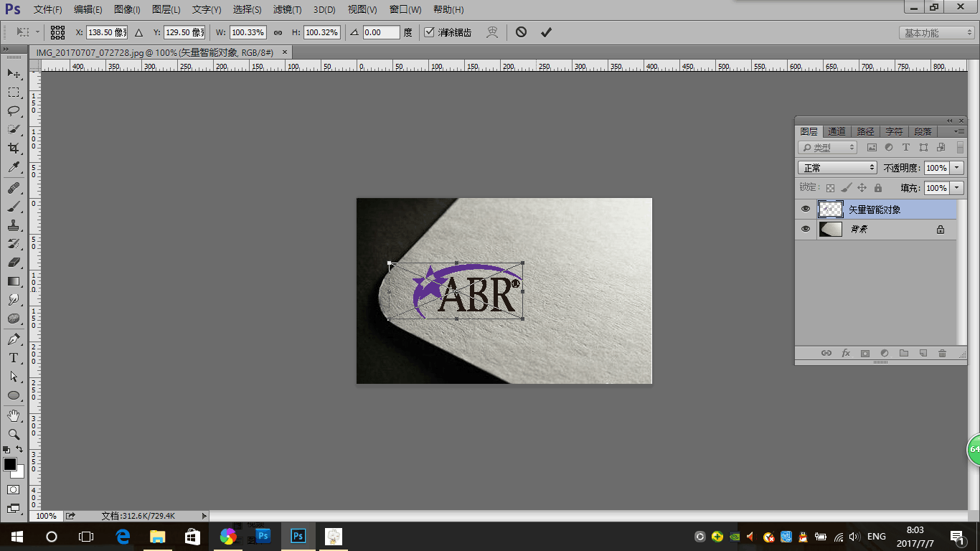Commit the transform with the checkmark
The width and height of the screenshot is (980, 551).
[x=546, y=32]
